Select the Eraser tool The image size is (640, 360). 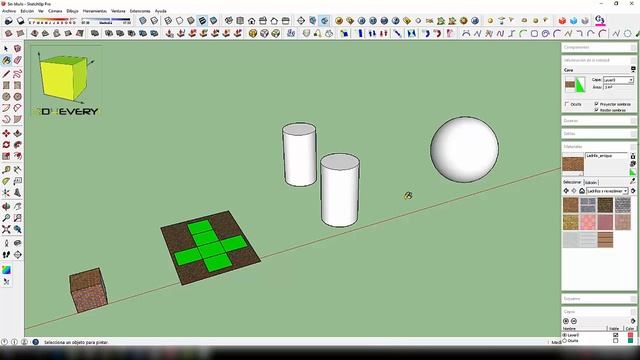point(17,60)
